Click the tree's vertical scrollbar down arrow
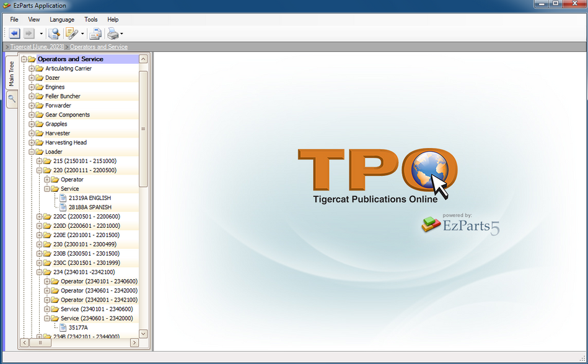This screenshot has width=588, height=364. click(143, 333)
